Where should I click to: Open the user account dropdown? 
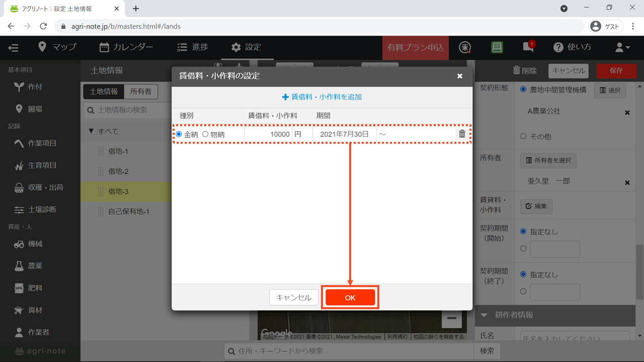click(x=623, y=47)
